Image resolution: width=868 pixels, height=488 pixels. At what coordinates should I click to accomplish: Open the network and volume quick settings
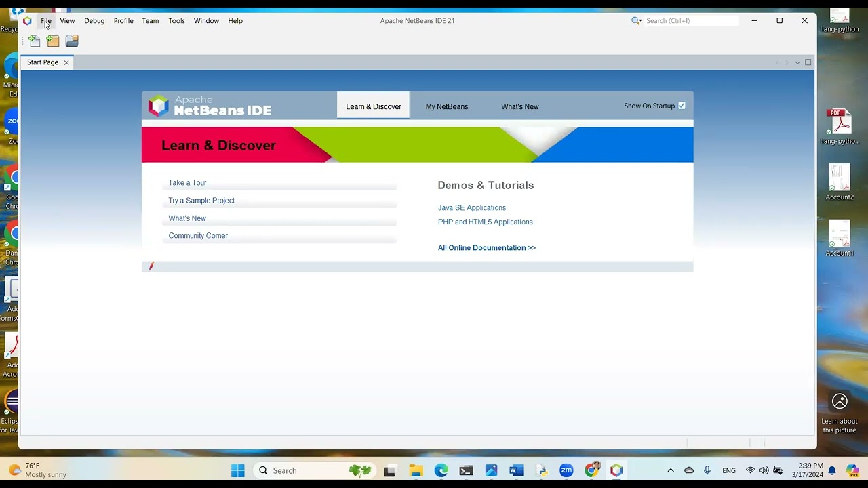pos(764,470)
